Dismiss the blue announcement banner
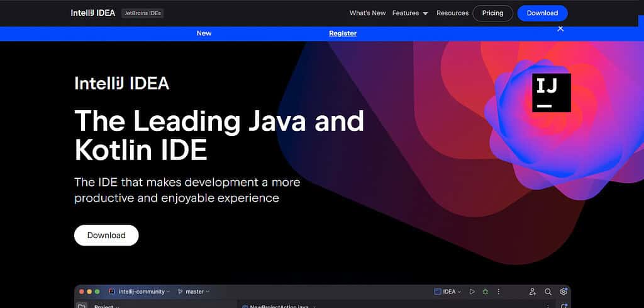Screen dimensions: 644x308 [560, 29]
